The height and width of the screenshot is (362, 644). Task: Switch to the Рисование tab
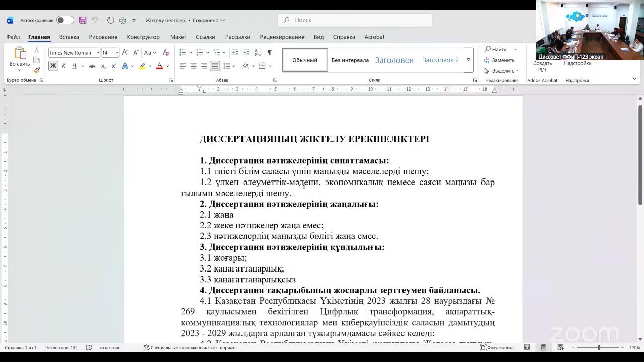click(103, 37)
